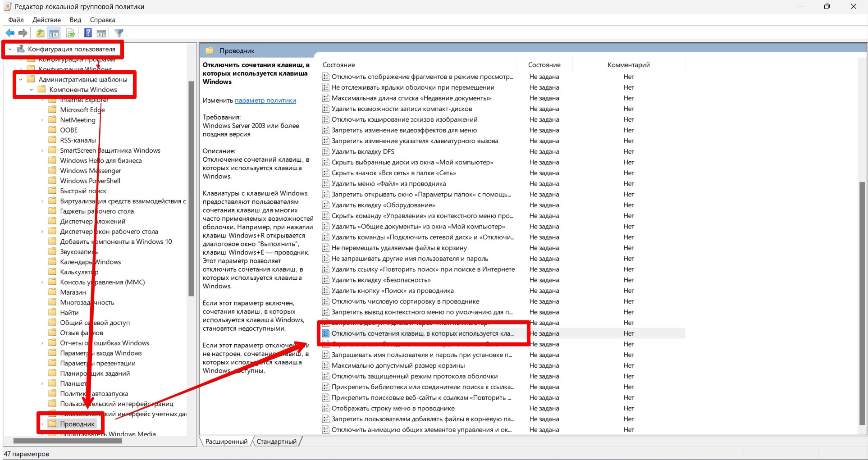This screenshot has height=460, width=868.
Task: Select policy «Отключить числовую сортировку в проводнике»
Action: pyautogui.click(x=405, y=301)
